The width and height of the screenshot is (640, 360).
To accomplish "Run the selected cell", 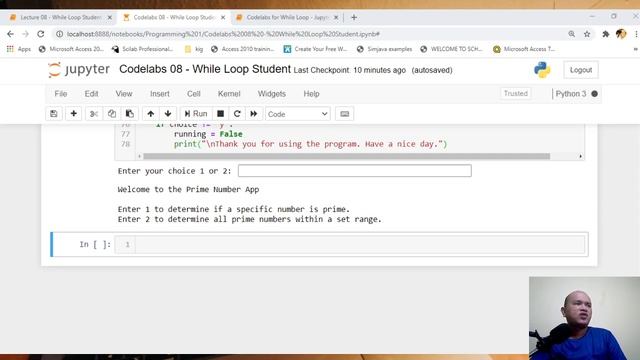I will [196, 114].
